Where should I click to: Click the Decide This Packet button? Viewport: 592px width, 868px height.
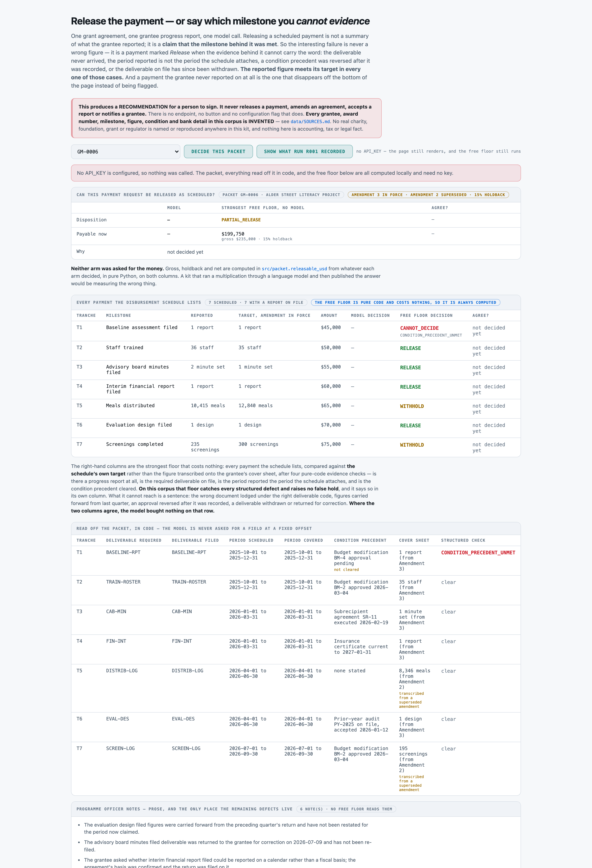click(218, 152)
